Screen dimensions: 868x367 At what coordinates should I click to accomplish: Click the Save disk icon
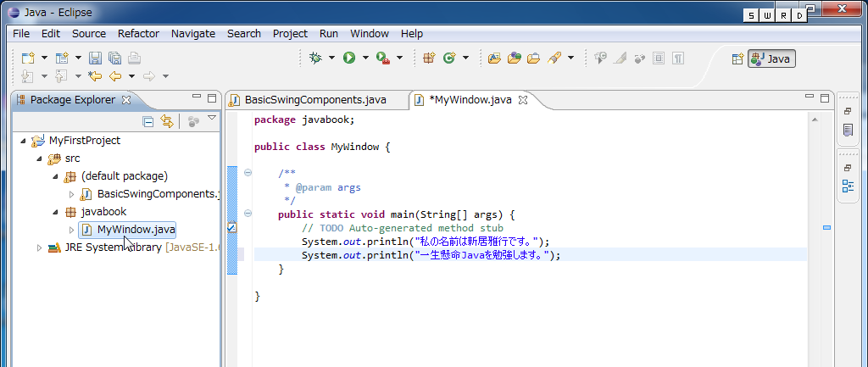[95, 58]
